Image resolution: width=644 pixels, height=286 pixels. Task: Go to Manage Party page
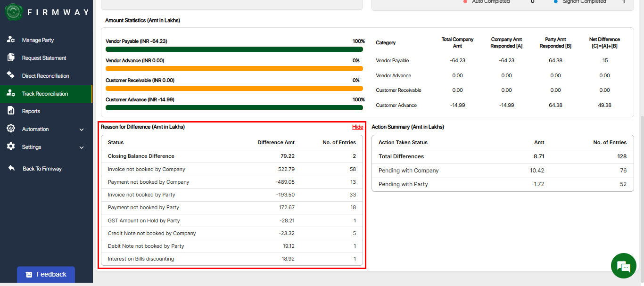coord(38,40)
